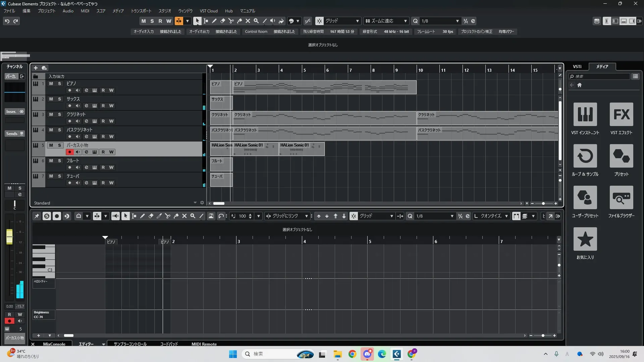
Task: Open the MixConsole lower zone tab
Action: (54, 344)
